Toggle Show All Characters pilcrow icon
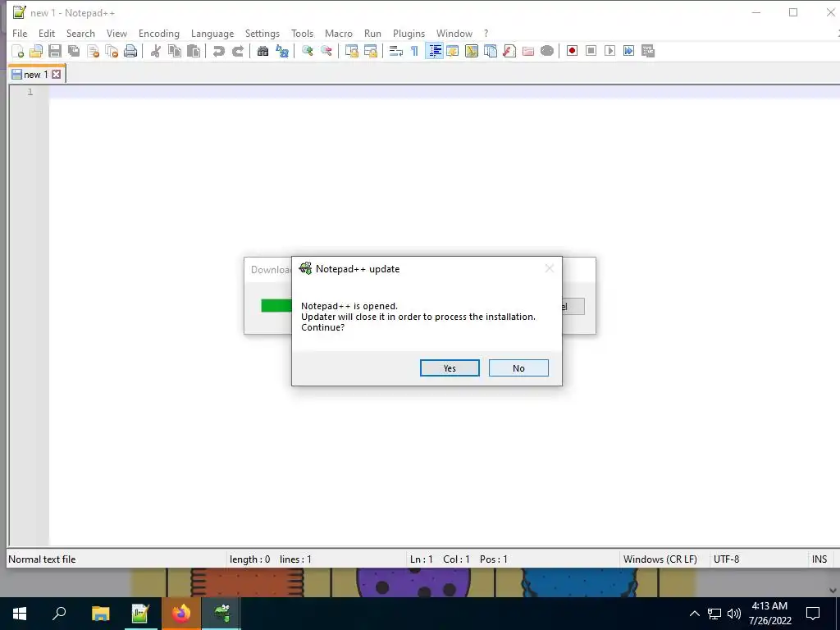 [x=414, y=51]
